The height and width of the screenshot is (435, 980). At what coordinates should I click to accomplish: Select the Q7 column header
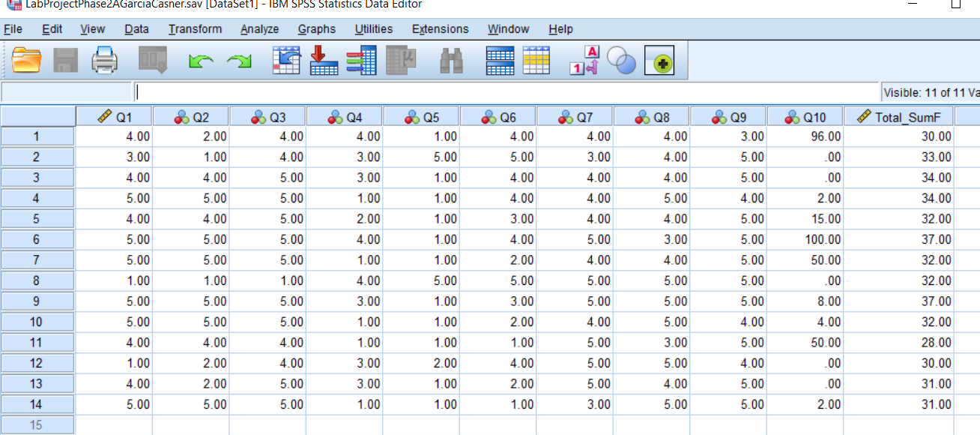pos(575,116)
